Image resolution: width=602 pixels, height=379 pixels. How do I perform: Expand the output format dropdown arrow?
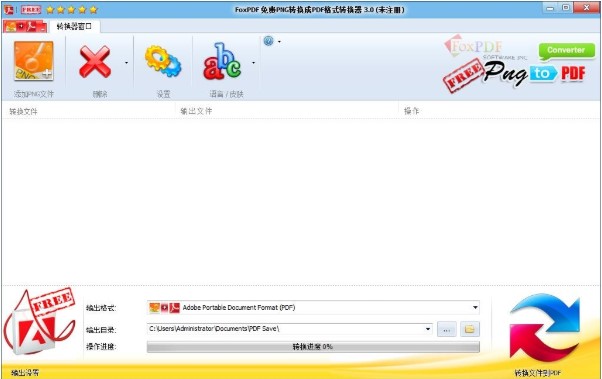point(475,308)
